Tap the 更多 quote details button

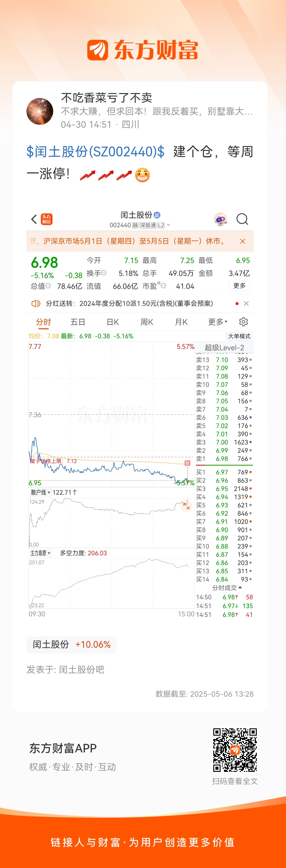click(x=239, y=285)
